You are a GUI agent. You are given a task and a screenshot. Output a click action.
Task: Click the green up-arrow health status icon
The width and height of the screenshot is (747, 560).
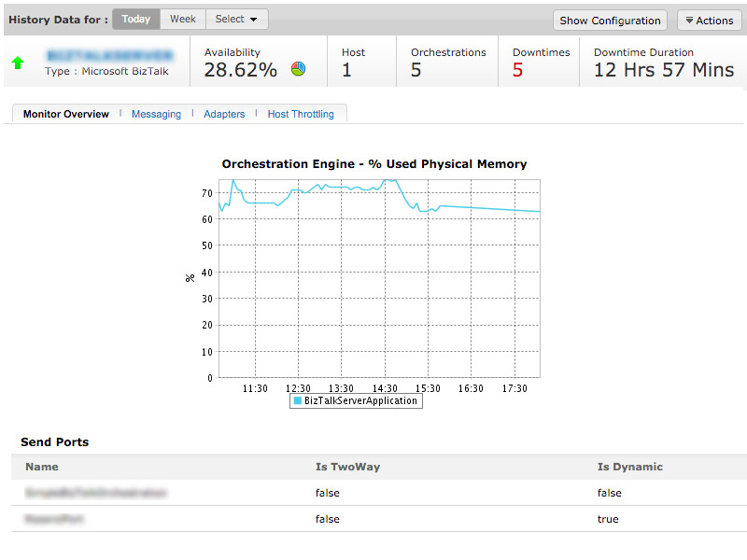point(18,63)
